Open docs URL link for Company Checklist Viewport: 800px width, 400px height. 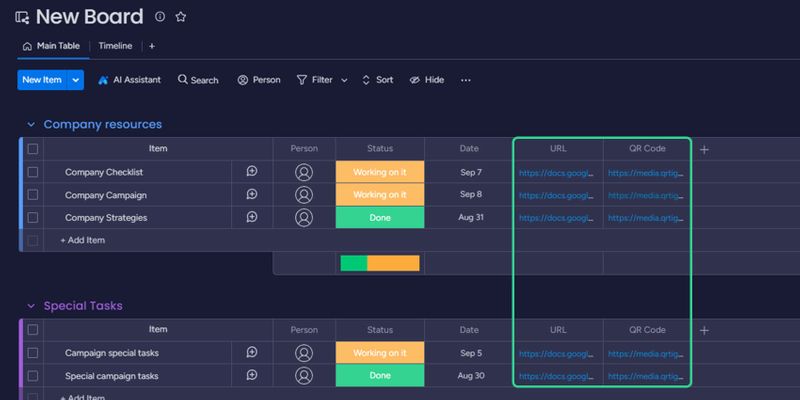click(x=556, y=173)
